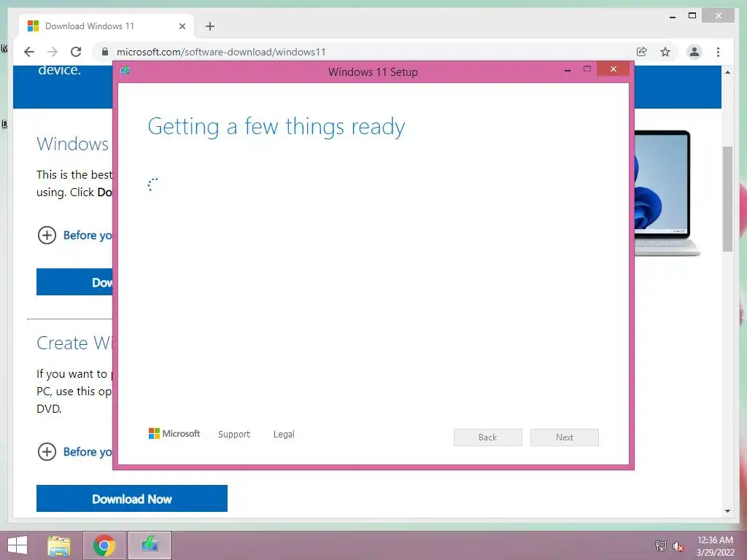Select Windows 11 Setup taskbar icon
Viewport: 747px width, 560px height.
point(150,545)
